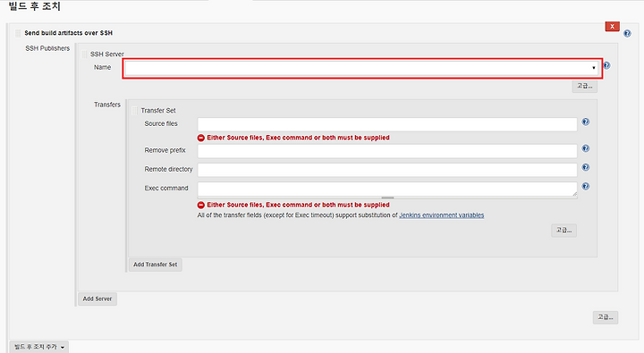Grab the Send build artifacts drag handle
The image size is (644, 353).
[x=18, y=33]
